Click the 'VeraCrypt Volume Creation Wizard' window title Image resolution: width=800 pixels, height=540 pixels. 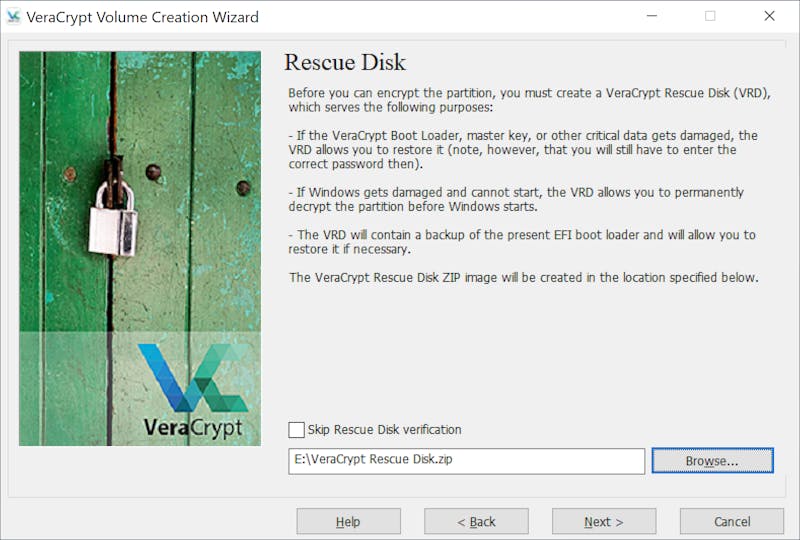142,17
